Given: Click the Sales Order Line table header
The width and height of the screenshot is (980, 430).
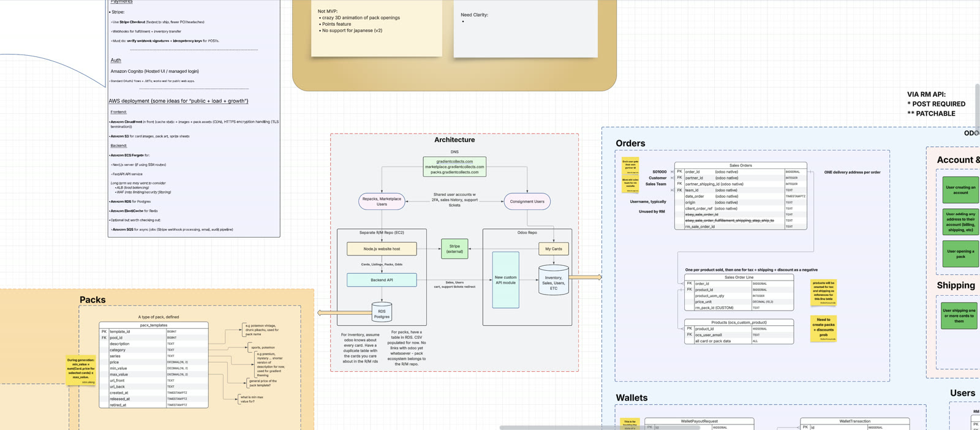Looking at the screenshot, I should [x=739, y=277].
